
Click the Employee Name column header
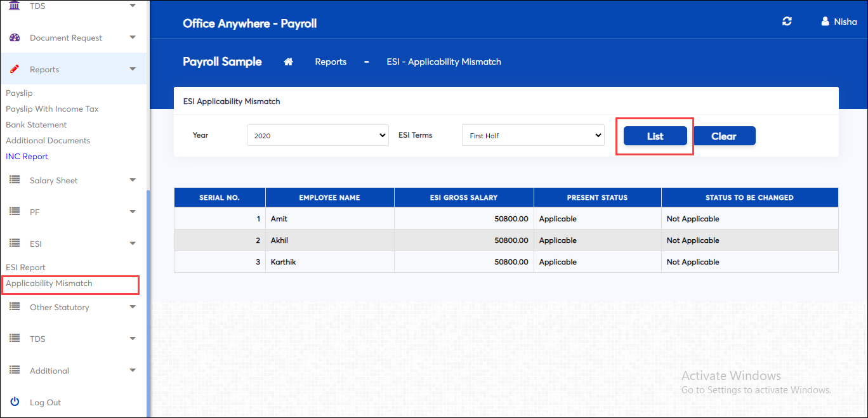coord(329,197)
